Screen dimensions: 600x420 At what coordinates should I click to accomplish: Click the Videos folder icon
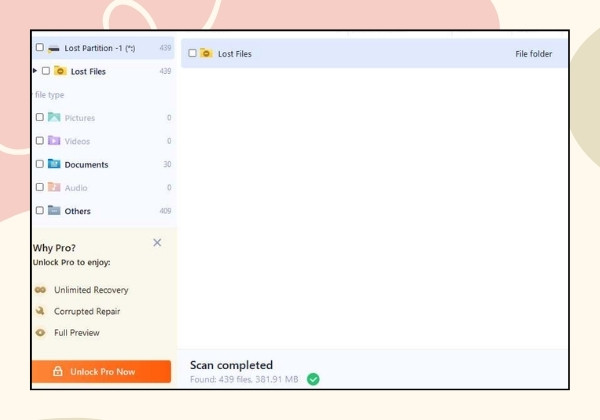click(x=54, y=140)
